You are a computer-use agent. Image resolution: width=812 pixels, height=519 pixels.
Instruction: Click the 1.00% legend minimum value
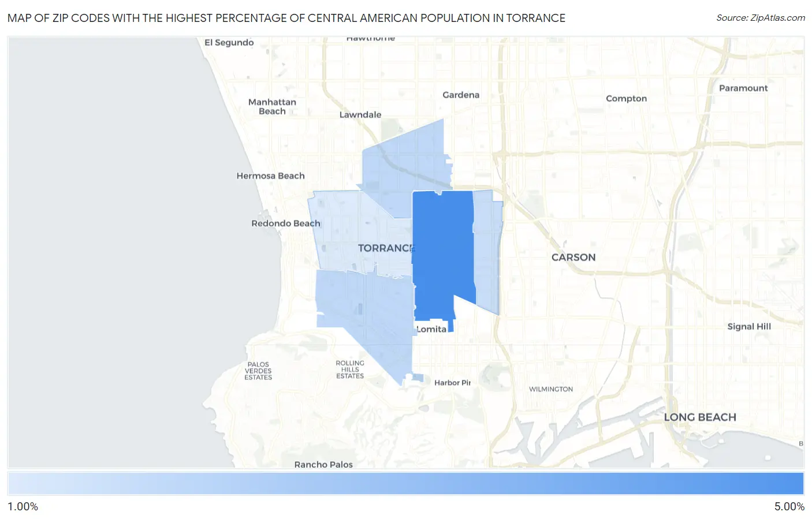23,506
